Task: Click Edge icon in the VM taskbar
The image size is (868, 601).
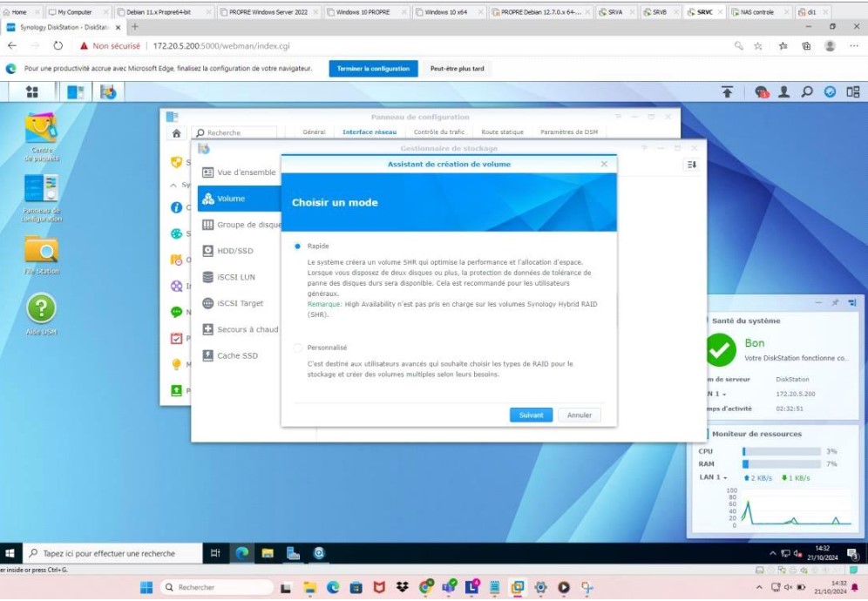Action: click(x=242, y=553)
